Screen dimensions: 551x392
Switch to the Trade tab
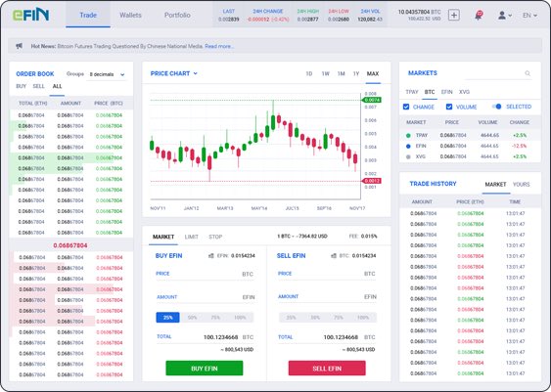(88, 15)
